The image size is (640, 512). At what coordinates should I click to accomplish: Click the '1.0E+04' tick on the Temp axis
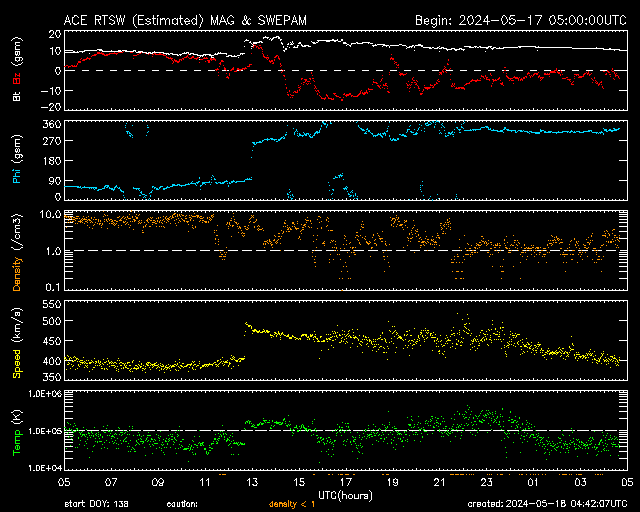45,468
